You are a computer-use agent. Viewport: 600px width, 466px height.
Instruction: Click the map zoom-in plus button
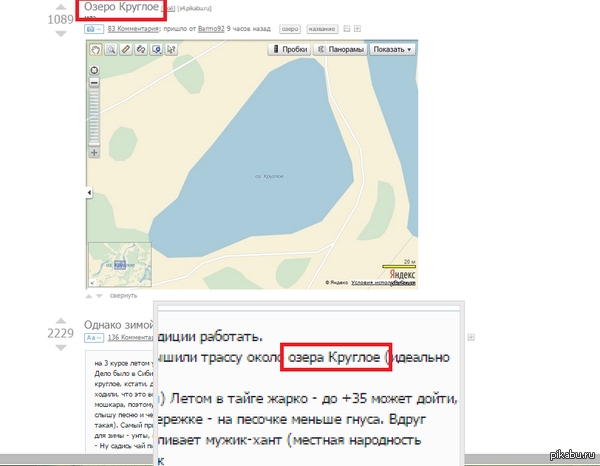94,154
